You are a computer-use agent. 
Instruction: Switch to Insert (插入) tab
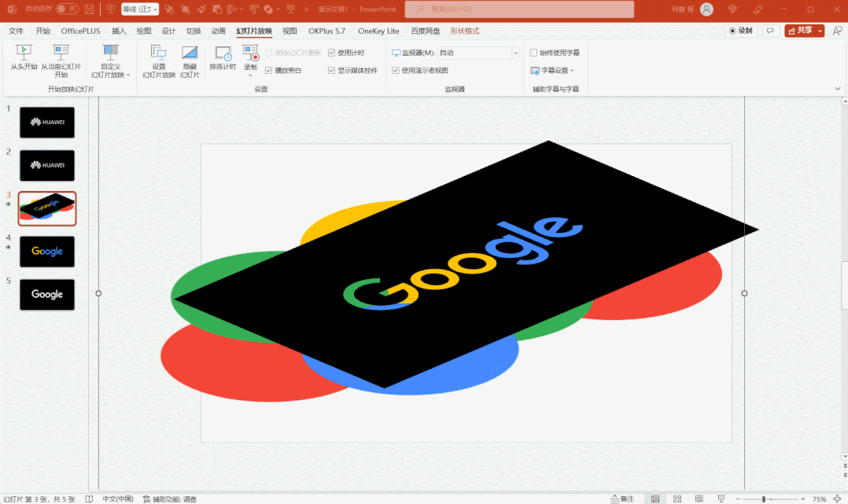(x=119, y=31)
